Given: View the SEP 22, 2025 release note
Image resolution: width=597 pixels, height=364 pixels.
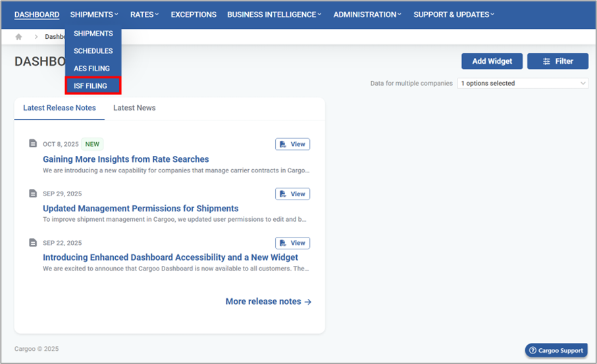Looking at the screenshot, I should coord(292,243).
